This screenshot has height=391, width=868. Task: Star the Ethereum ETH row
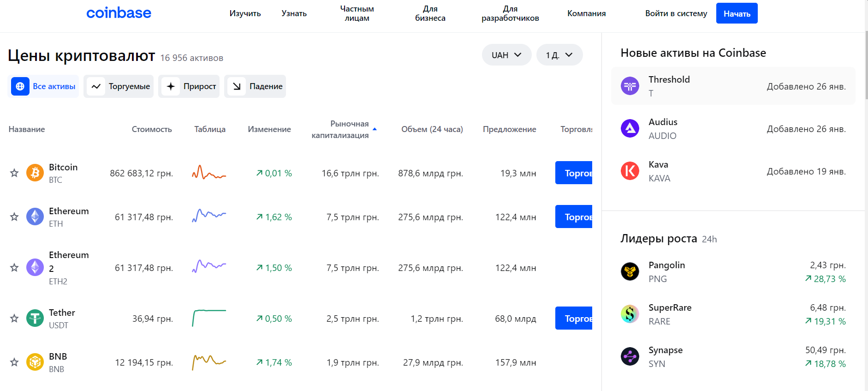(14, 217)
